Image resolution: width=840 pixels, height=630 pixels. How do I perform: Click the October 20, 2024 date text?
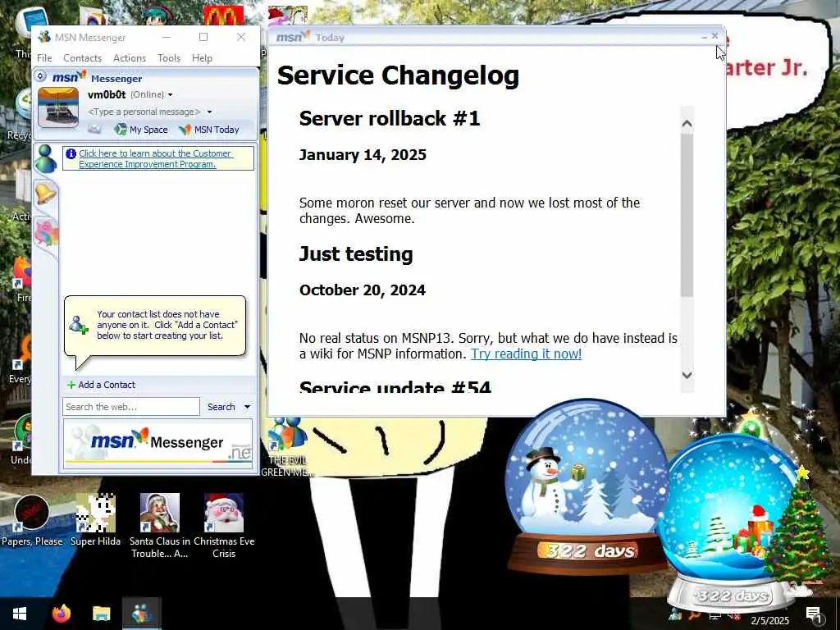pos(362,290)
